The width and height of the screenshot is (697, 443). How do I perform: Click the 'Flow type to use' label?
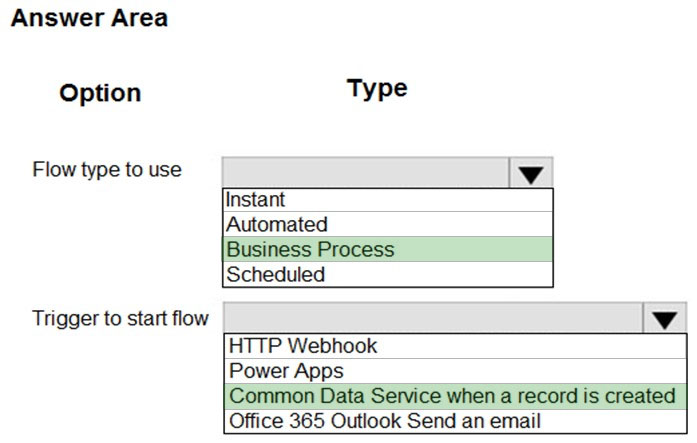[107, 170]
